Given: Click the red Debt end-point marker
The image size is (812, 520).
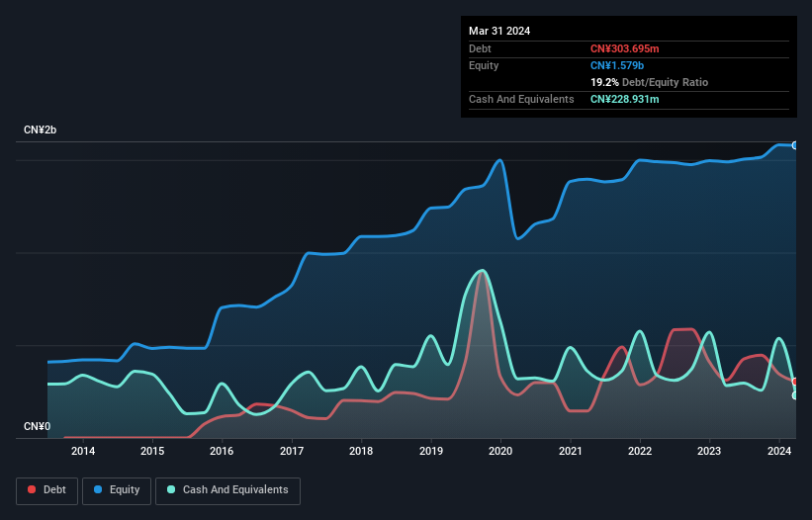Looking at the screenshot, I should click(x=794, y=382).
